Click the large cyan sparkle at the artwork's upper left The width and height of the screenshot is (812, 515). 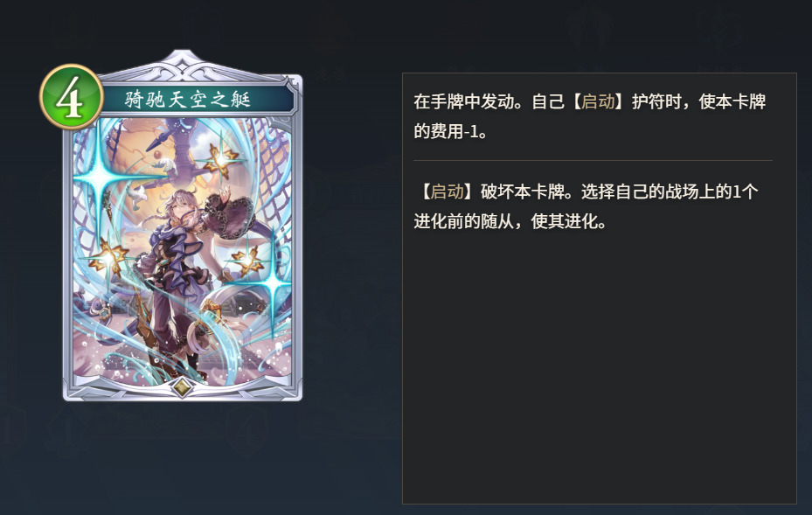pos(99,178)
